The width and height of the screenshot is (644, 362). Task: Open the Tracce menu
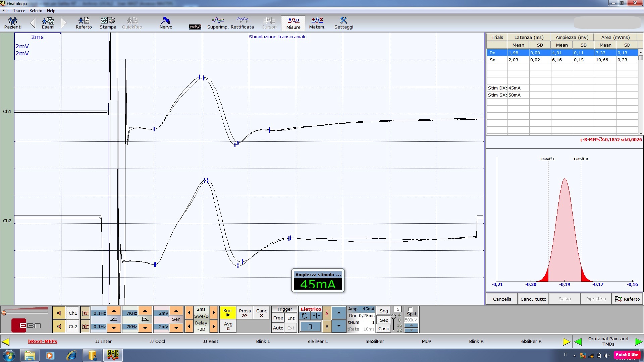tap(19, 11)
